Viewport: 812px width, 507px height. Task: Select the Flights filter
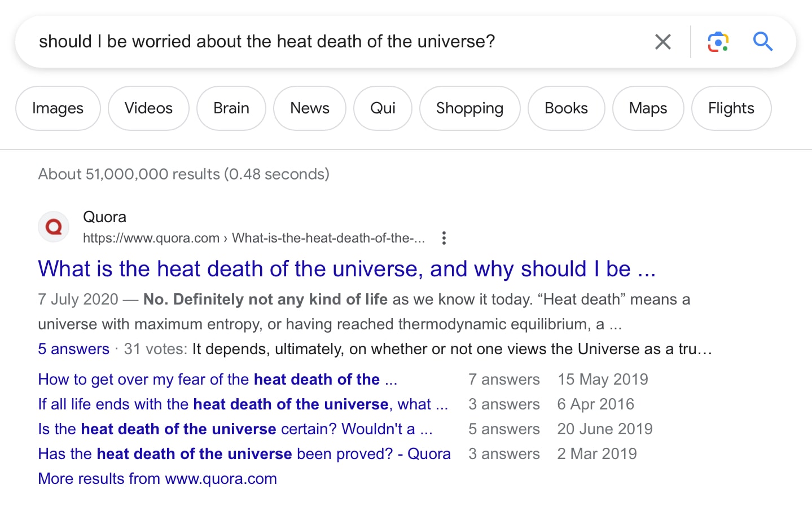click(x=731, y=108)
